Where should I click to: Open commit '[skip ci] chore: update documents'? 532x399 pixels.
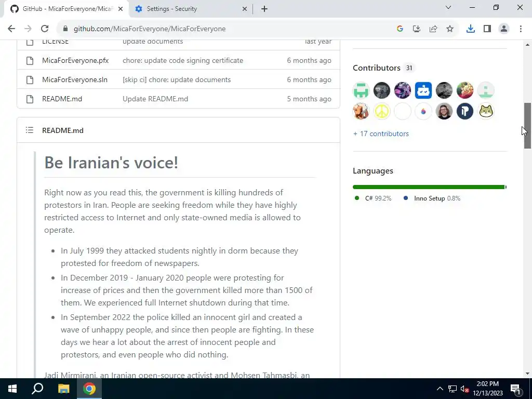pos(177,79)
